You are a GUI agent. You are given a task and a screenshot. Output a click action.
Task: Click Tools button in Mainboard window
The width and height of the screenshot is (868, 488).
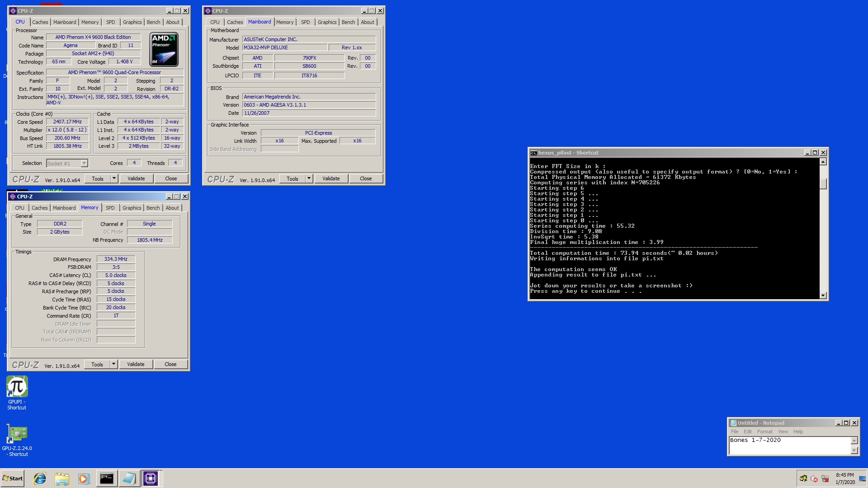pos(292,178)
